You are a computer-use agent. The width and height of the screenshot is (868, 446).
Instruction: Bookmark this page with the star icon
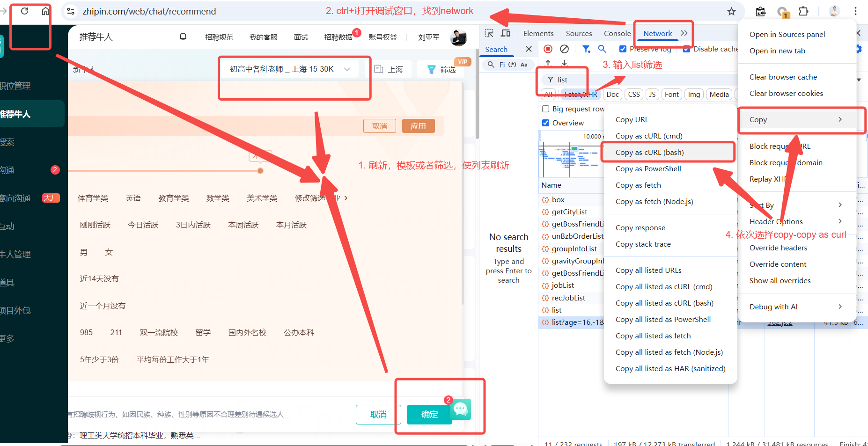coord(731,11)
